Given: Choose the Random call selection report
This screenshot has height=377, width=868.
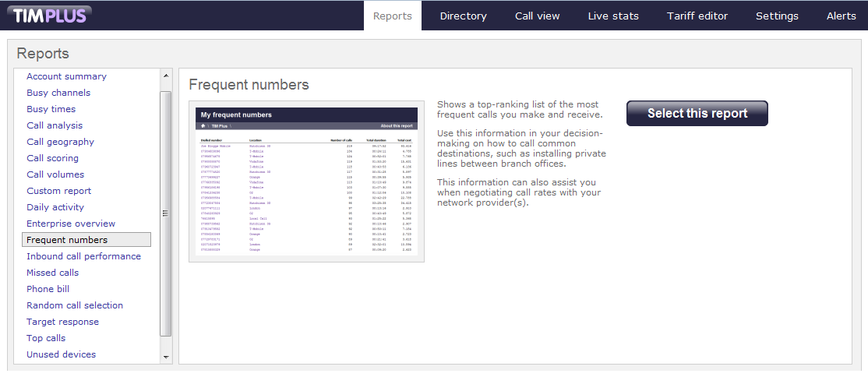Looking at the screenshot, I should (x=75, y=305).
